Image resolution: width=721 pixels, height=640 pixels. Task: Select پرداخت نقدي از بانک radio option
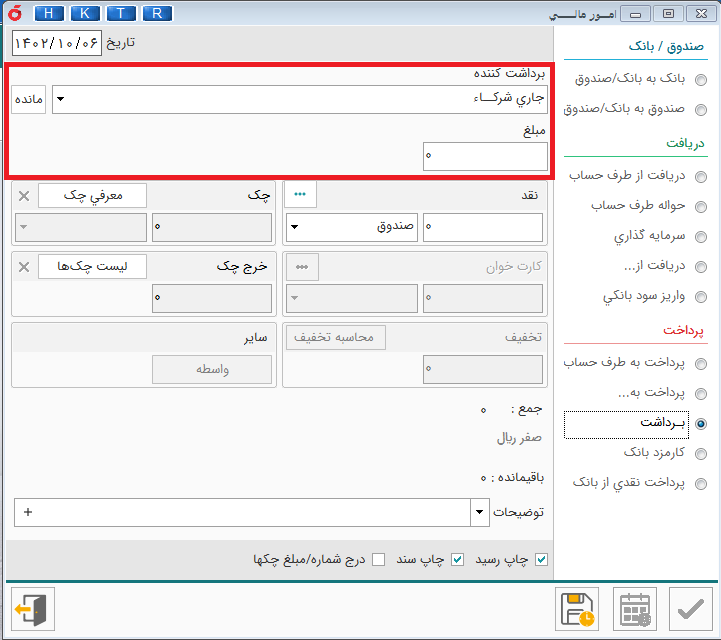pos(701,484)
